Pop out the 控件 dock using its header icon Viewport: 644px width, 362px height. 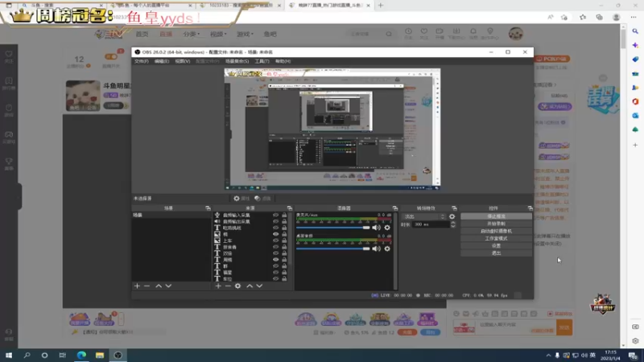pos(530,208)
